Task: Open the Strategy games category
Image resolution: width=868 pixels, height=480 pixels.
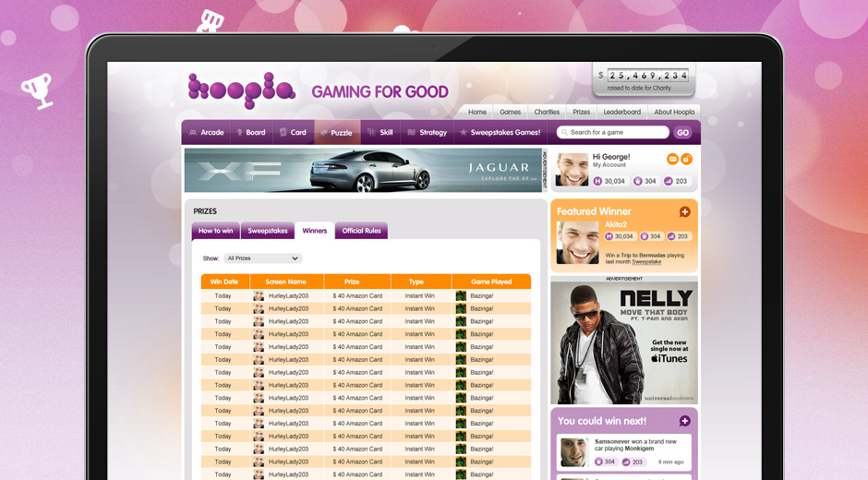Action: 428,132
